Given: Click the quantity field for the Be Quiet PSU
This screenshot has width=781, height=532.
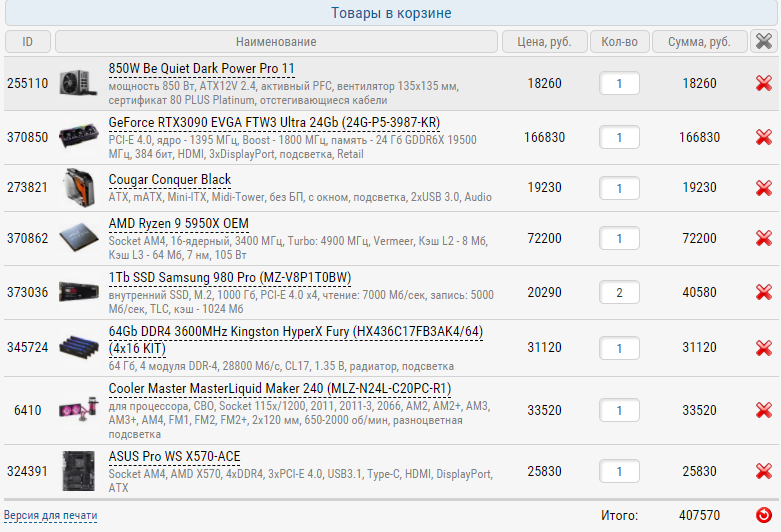Looking at the screenshot, I should [620, 84].
